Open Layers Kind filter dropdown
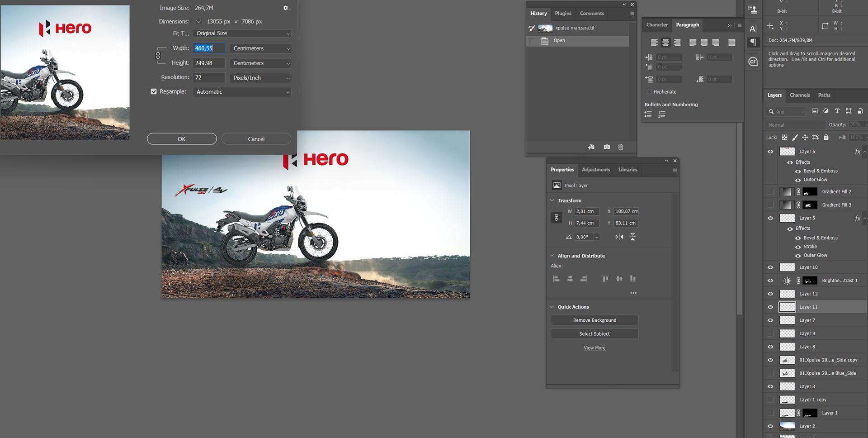868x438 pixels. [x=787, y=111]
